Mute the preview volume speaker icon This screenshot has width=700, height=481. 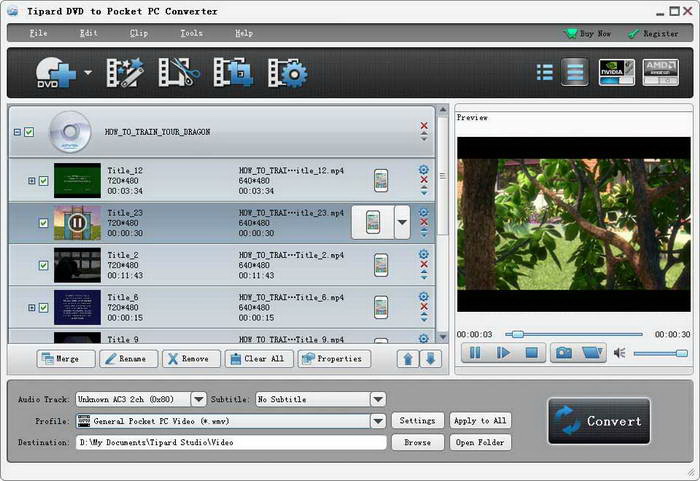619,353
